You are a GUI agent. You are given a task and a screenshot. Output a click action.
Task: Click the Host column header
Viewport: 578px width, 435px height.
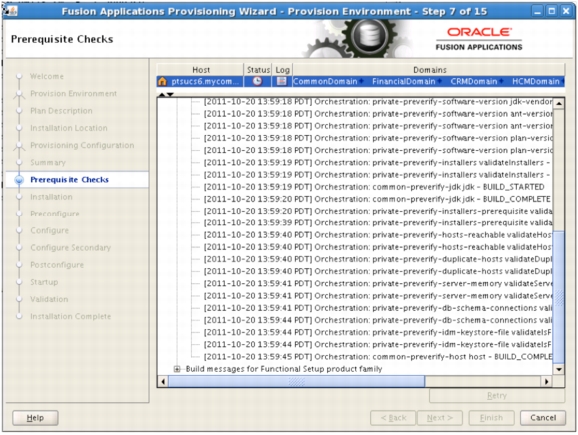click(201, 70)
